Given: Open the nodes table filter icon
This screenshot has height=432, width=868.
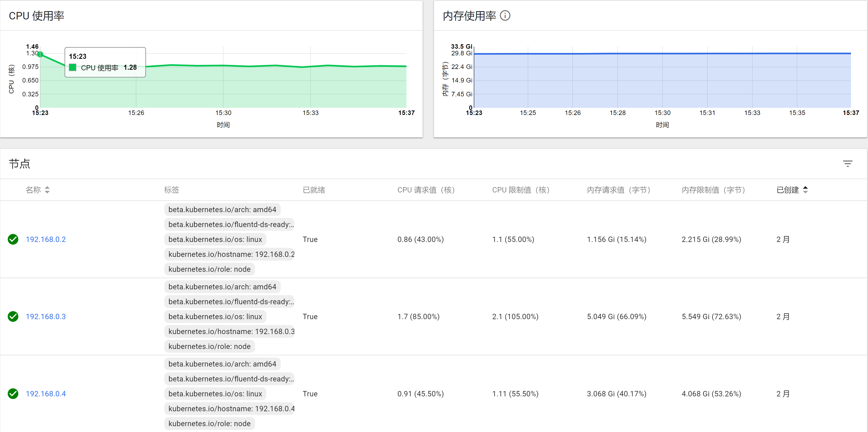Looking at the screenshot, I should pyautogui.click(x=848, y=164).
